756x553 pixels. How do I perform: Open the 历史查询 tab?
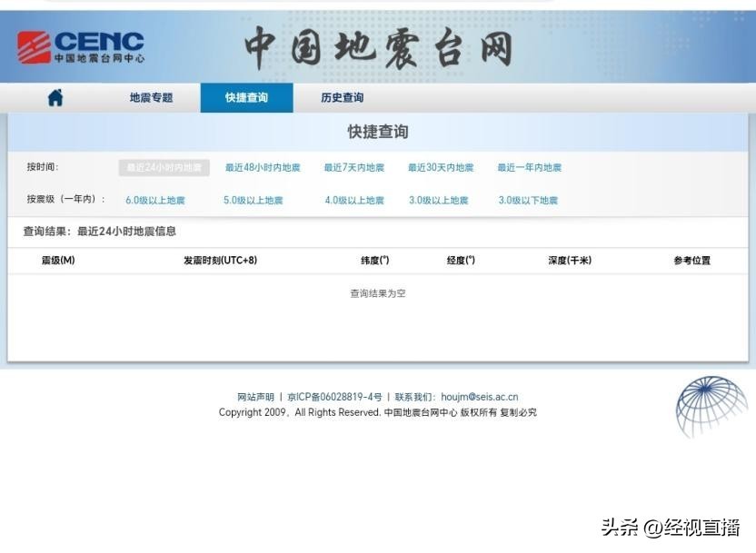pos(342,98)
